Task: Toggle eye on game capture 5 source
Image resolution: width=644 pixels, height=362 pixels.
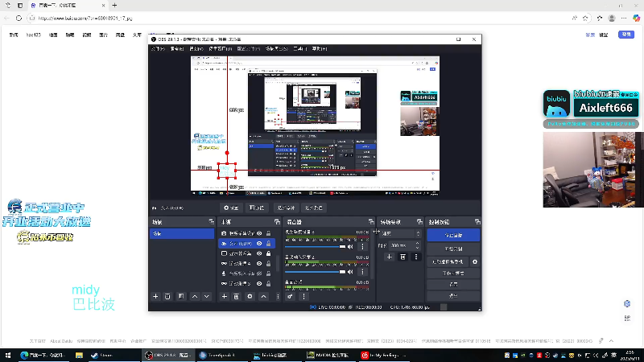Action: tap(259, 284)
